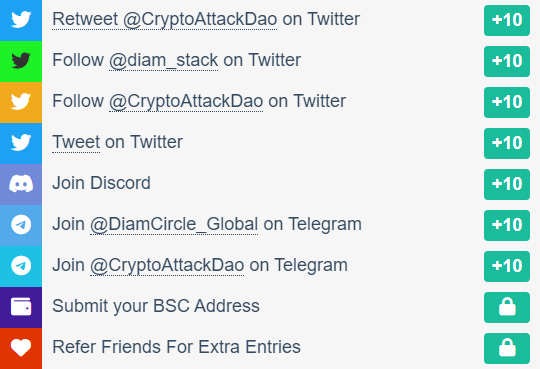Click the underlined Tweet link text
Viewport: 540px width, 369px height.
pyautogui.click(x=76, y=142)
